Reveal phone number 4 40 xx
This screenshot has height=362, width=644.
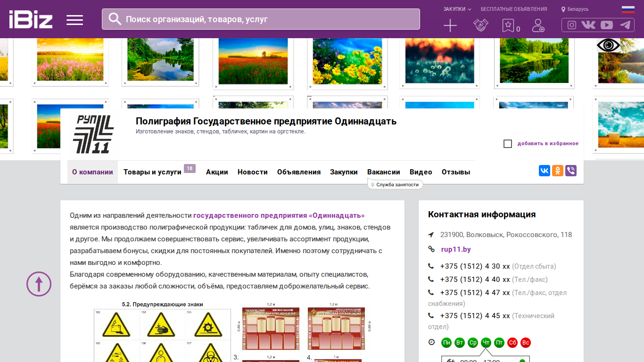[475, 280]
